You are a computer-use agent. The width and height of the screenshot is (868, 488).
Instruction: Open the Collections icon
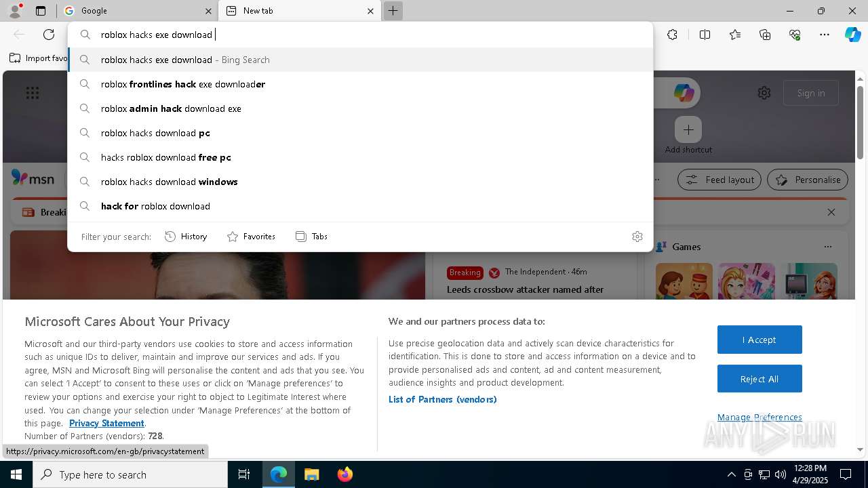[765, 35]
